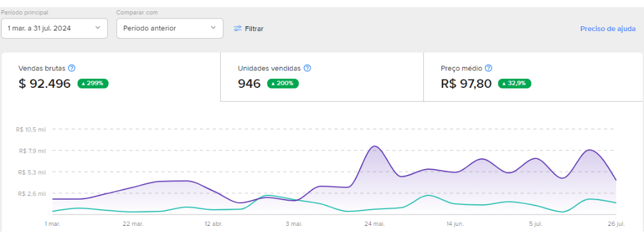Click help icon beside Vendas brutas
This screenshot has width=644, height=239.
[72, 68]
